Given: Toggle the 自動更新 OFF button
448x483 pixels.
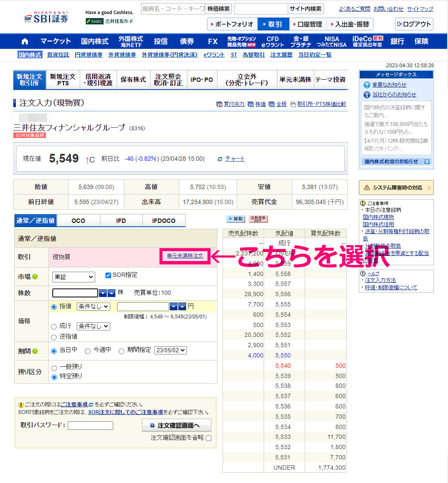Looking at the screenshot, I should click(x=258, y=219).
